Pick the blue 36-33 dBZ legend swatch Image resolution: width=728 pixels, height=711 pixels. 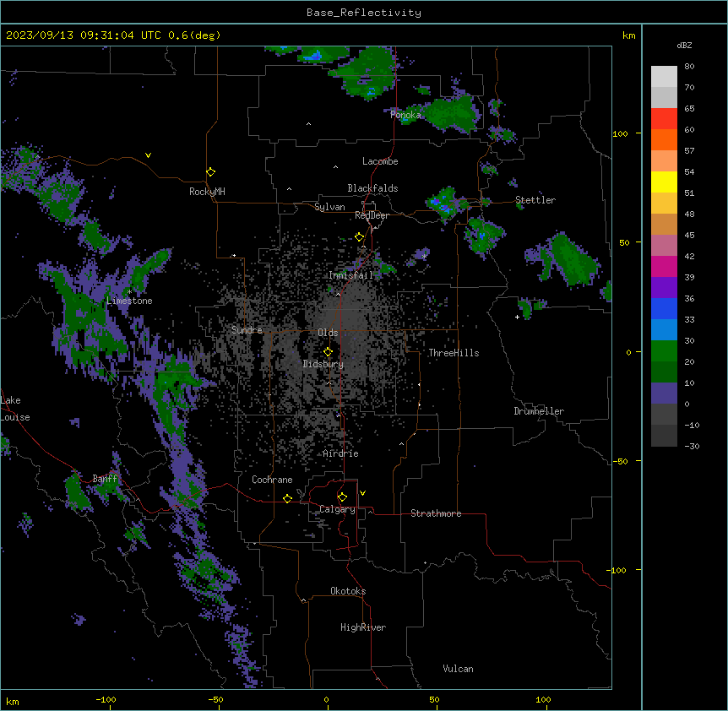(664, 308)
